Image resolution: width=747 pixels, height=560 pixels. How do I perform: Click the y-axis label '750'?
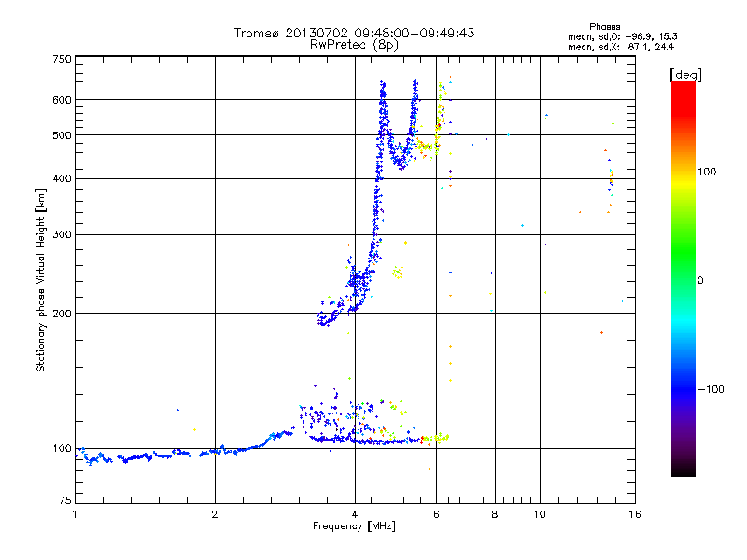pos(62,59)
